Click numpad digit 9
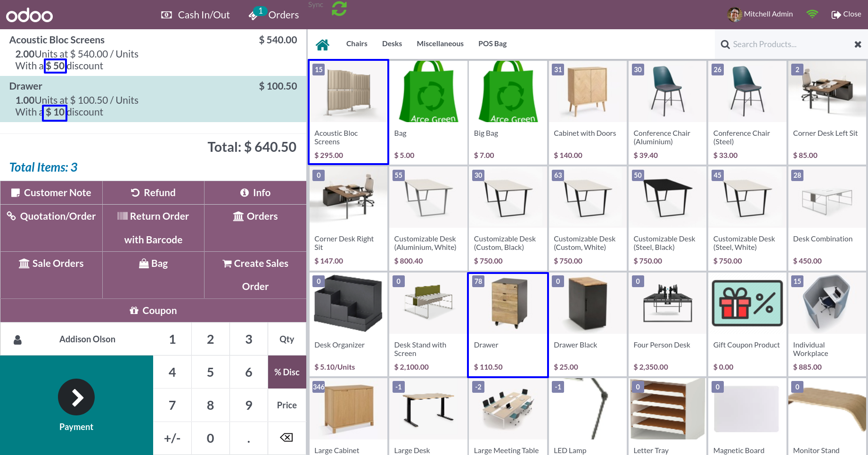 (248, 405)
